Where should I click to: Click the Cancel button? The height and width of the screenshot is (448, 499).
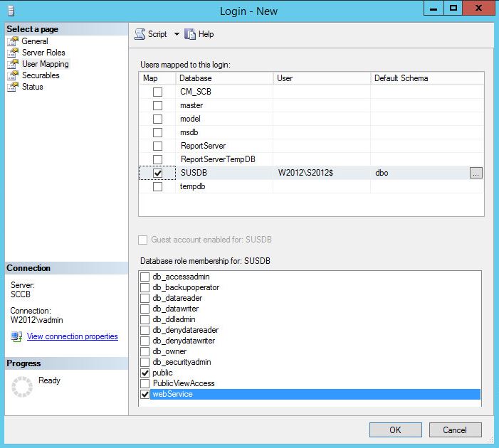click(x=455, y=430)
